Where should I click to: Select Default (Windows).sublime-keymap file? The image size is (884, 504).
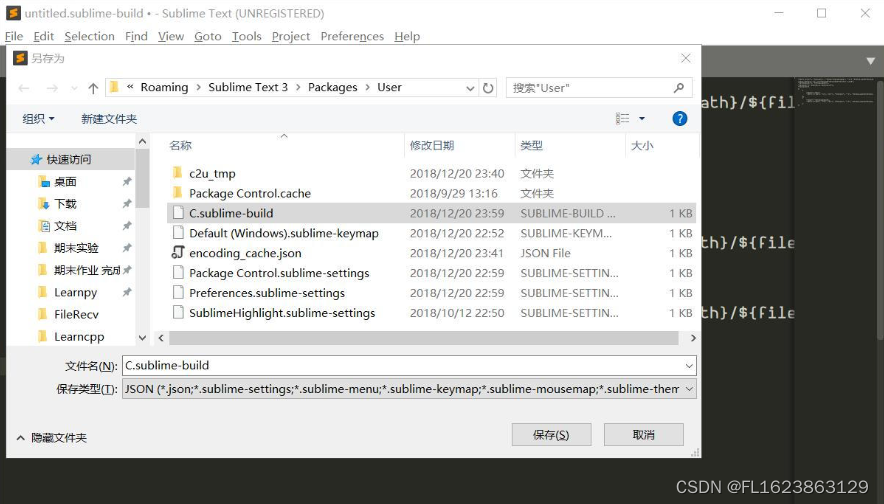284,233
